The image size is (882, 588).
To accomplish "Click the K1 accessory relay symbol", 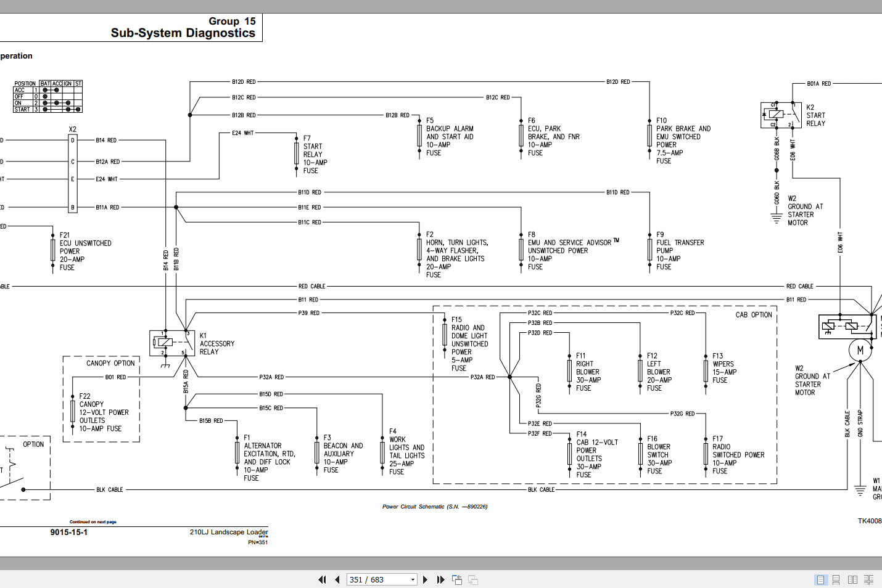I will tap(172, 343).
